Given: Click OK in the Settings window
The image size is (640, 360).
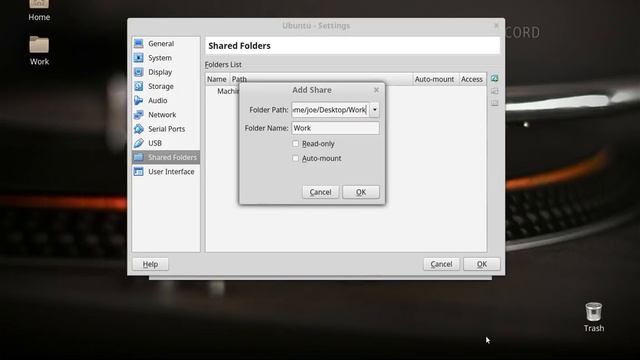Looking at the screenshot, I should (482, 264).
